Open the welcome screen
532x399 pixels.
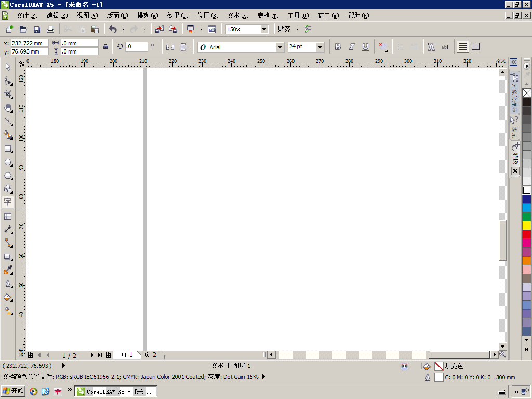(212, 29)
